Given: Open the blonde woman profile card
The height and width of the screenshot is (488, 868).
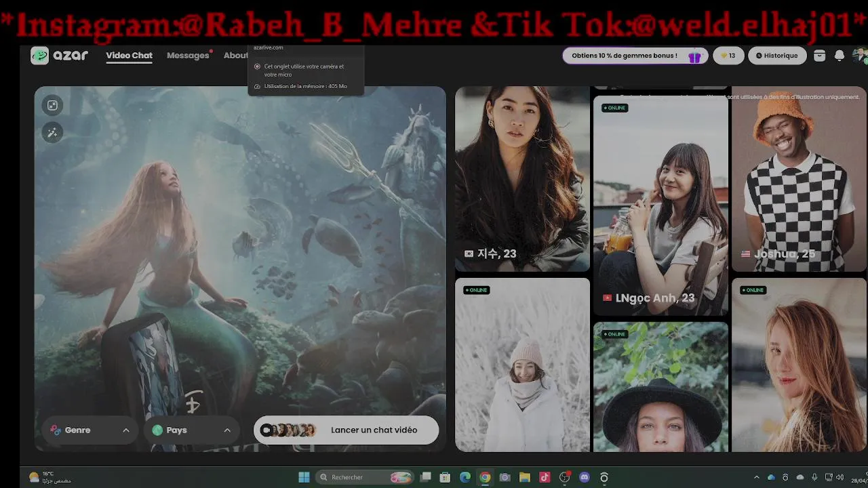Looking at the screenshot, I should pyautogui.click(x=799, y=365).
